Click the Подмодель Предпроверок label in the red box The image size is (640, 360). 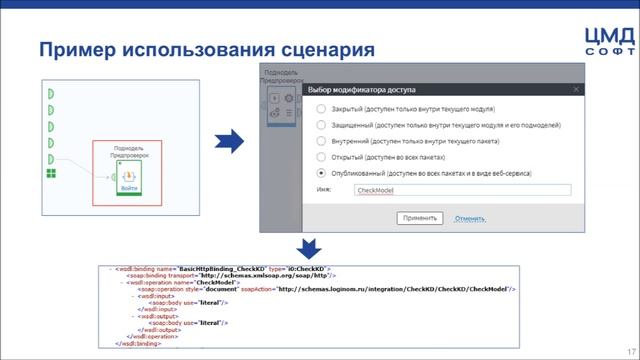pyautogui.click(x=129, y=152)
